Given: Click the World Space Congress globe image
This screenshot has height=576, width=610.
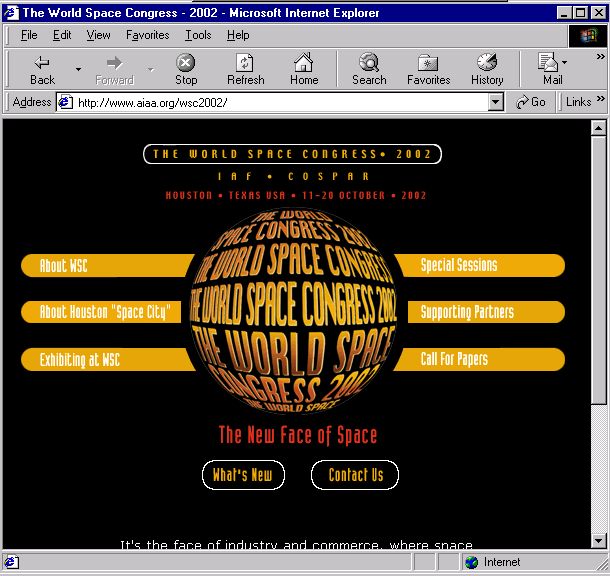Looking at the screenshot, I should point(293,311).
